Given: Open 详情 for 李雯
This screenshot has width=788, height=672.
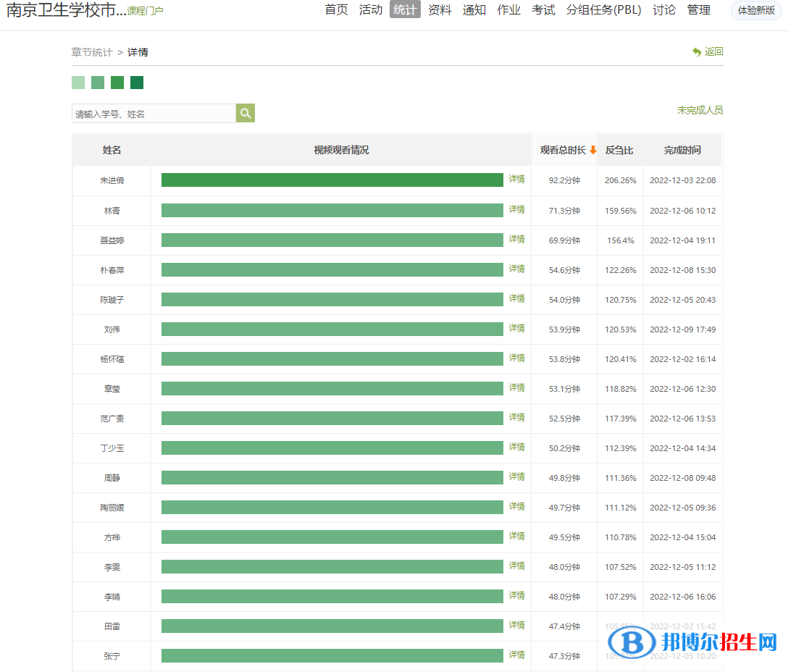Looking at the screenshot, I should coord(516,566).
